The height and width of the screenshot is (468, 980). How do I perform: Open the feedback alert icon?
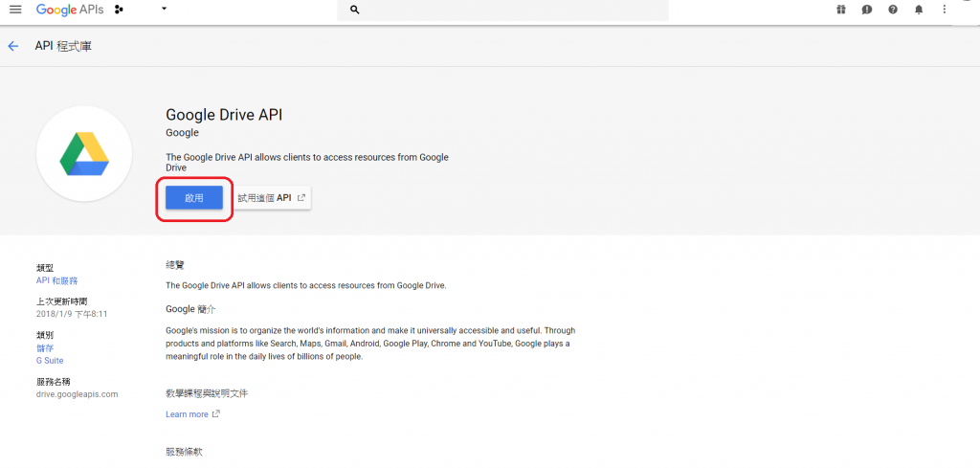click(x=867, y=10)
